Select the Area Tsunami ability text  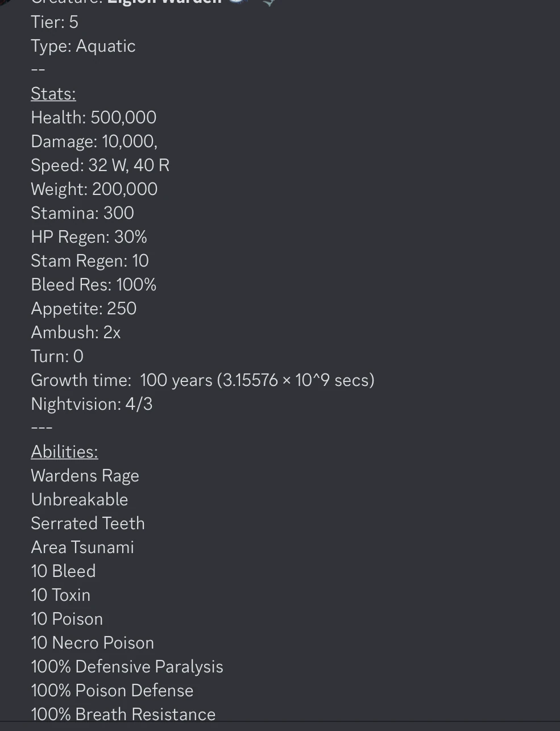pos(82,547)
